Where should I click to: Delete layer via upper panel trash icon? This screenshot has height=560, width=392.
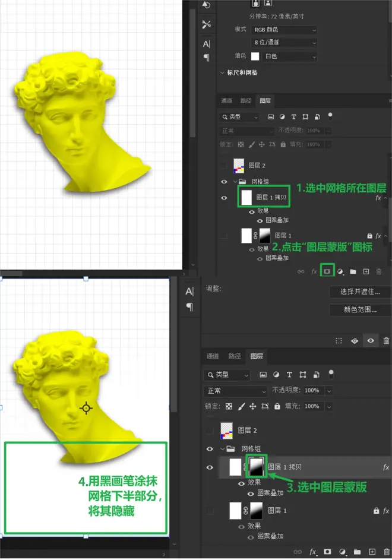click(x=379, y=272)
